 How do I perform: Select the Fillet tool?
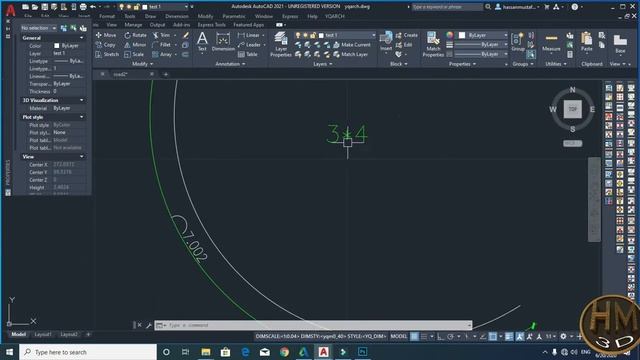click(161, 44)
